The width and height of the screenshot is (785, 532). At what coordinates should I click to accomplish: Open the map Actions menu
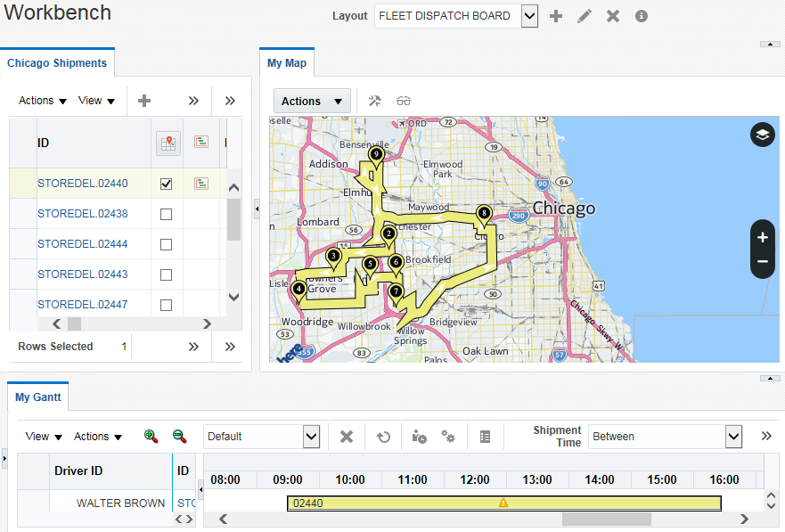[311, 101]
